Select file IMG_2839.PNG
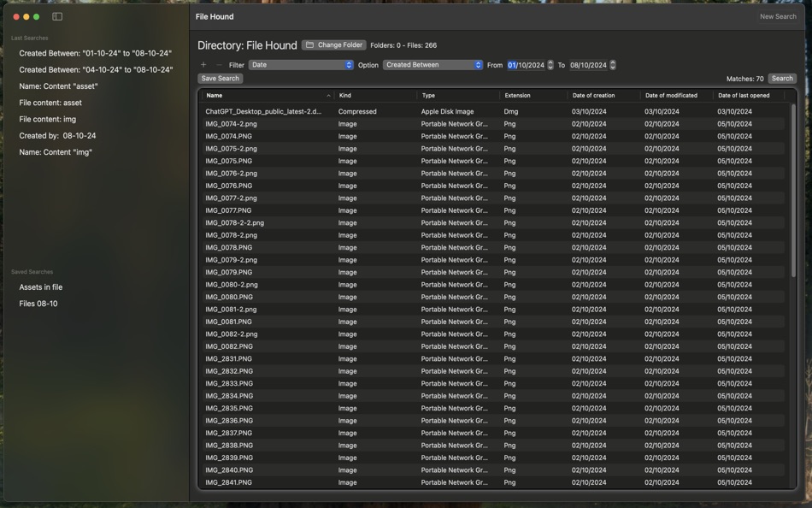This screenshot has height=508, width=812. 493,458
